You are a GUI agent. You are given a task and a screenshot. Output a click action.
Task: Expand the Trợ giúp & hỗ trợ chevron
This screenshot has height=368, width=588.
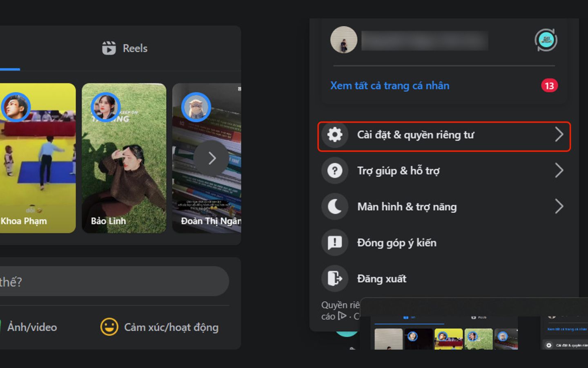point(559,171)
